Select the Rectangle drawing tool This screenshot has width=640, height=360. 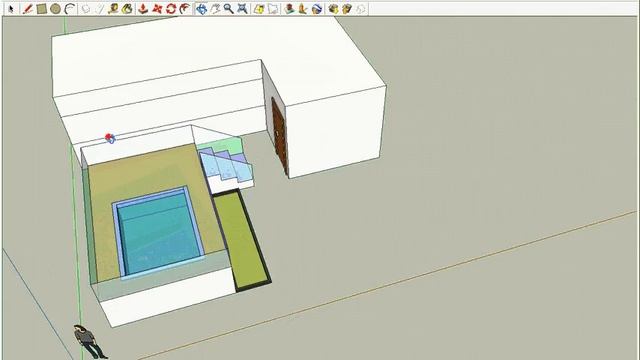41,9
